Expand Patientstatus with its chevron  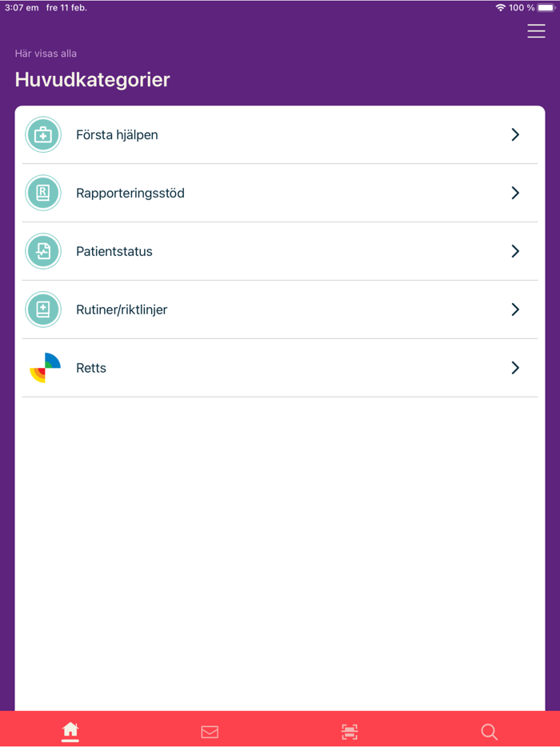coord(515,251)
